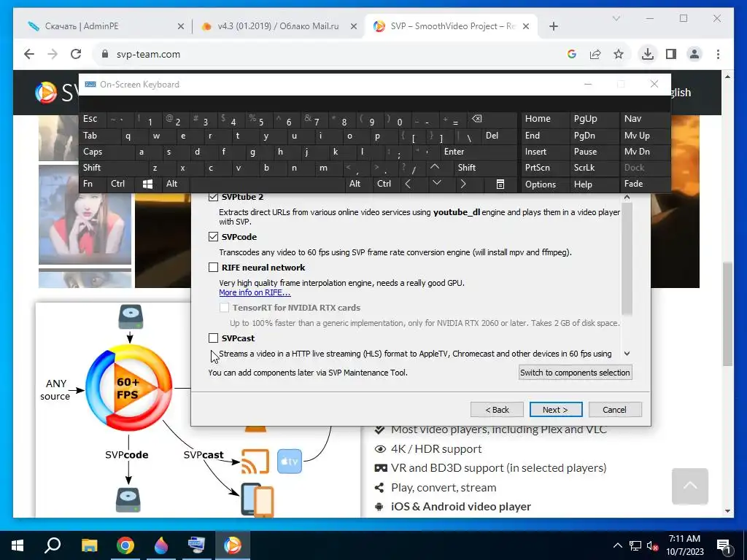Image resolution: width=747 pixels, height=560 pixels.
Task: Click Back in the installer
Action: [x=497, y=410]
